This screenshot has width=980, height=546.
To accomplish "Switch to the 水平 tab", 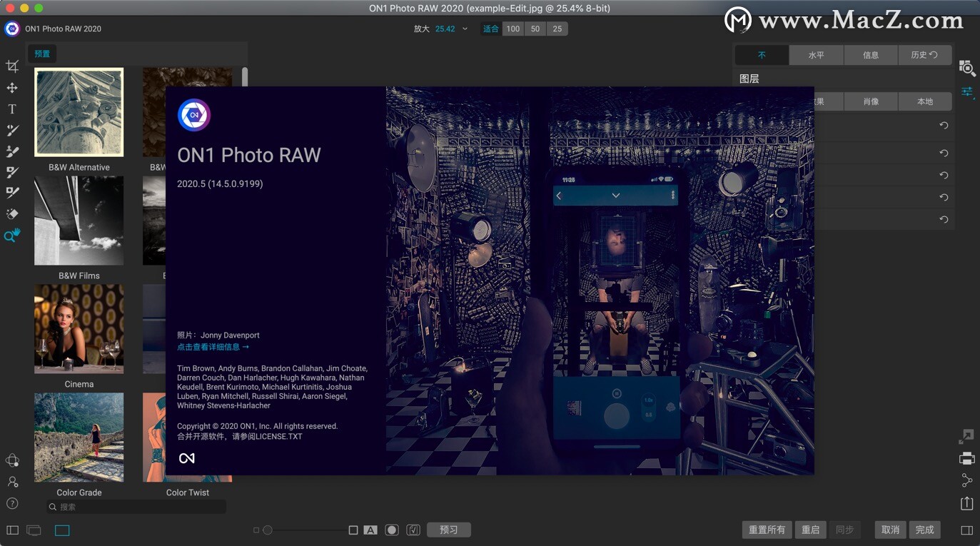I will pos(817,55).
